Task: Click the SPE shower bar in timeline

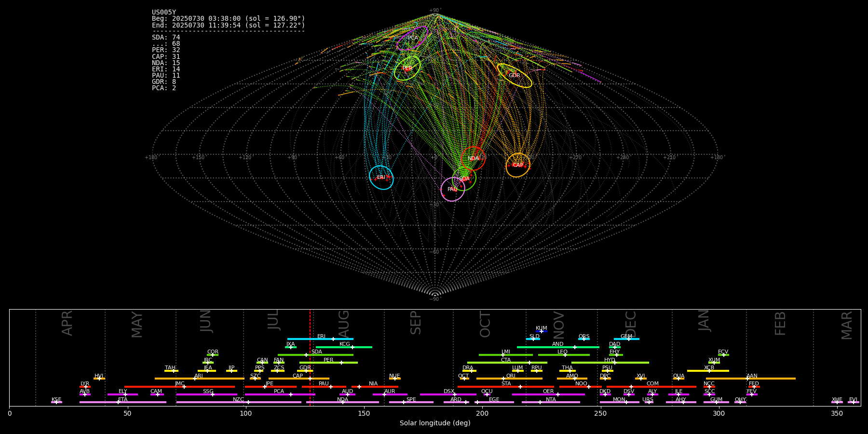Action: 411,402
